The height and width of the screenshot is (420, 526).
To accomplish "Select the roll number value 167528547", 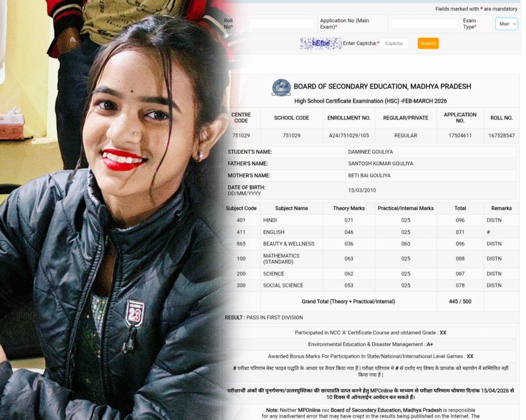I will tap(501, 135).
